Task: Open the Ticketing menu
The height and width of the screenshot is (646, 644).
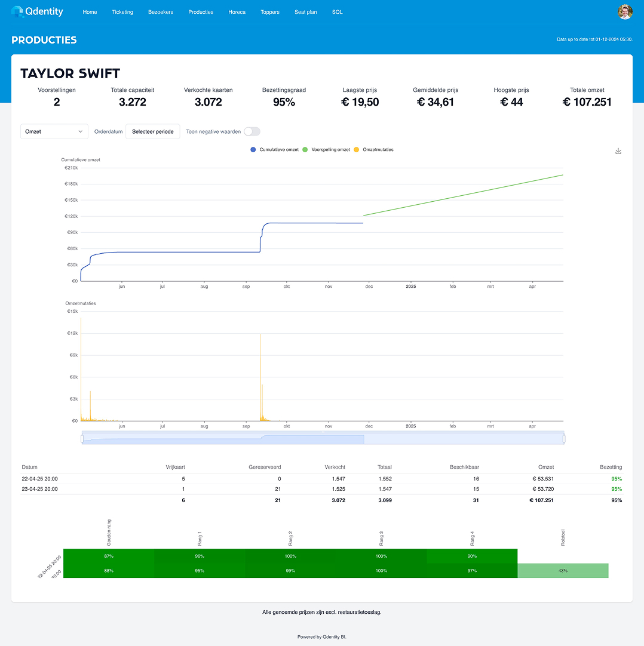Action: click(122, 12)
